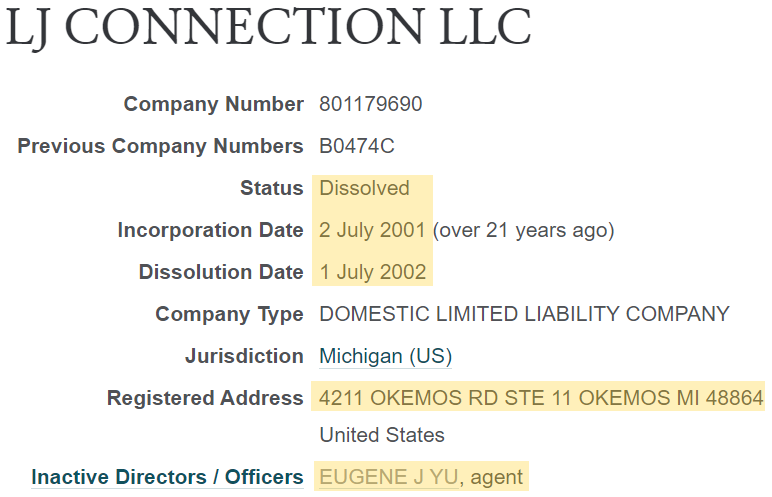Click the Company Number label
This screenshot has height=497, width=772.
point(214,104)
